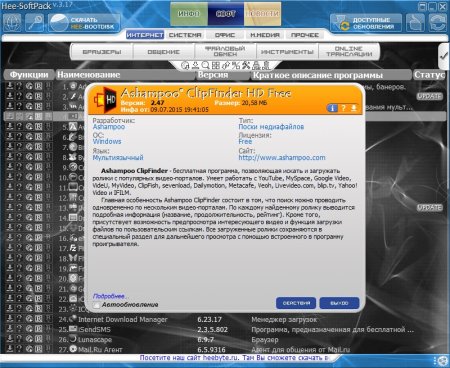Click the blue info icon in dialog header
450x368 pixels.
pos(332,108)
